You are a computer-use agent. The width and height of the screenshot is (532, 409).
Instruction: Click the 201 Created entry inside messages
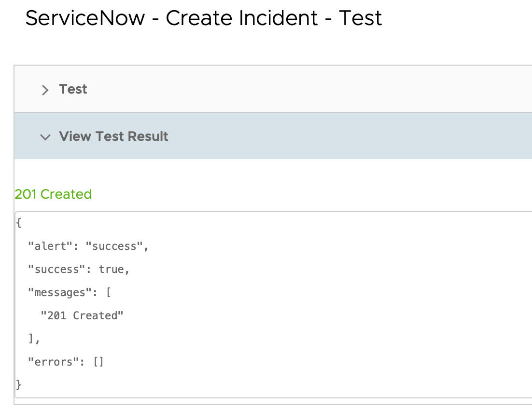pyautogui.click(x=83, y=315)
